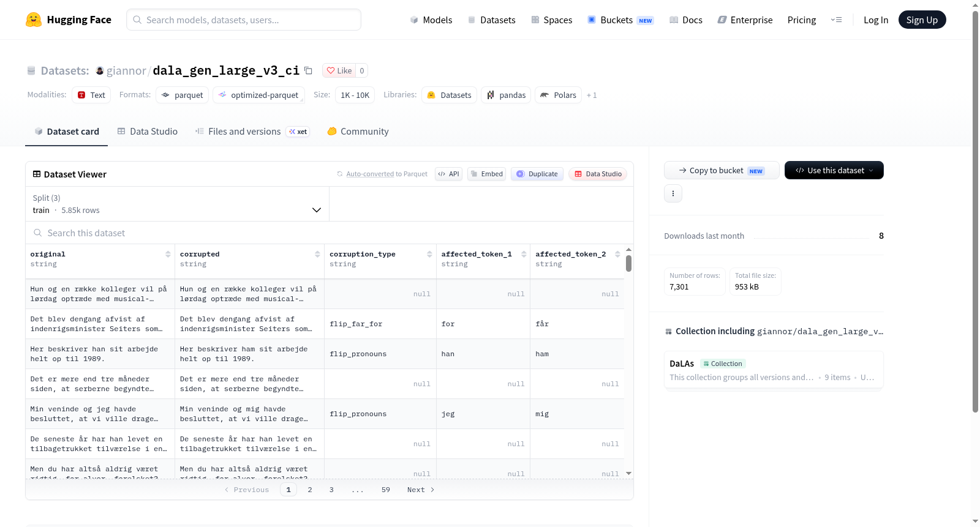Sort by the corruption_type column
This screenshot has width=980, height=527.
click(x=429, y=254)
